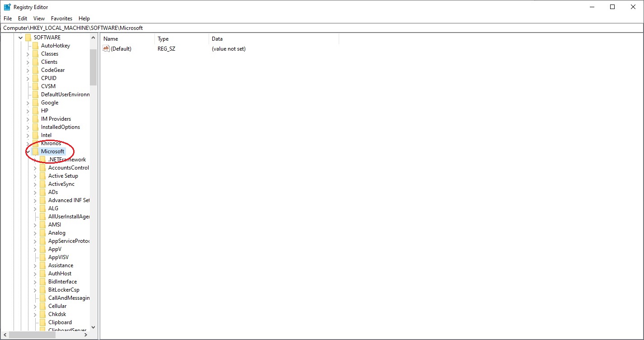Screen dimensions: 644x340
Task: Click the REG_SZ type cell
Action: click(166, 49)
